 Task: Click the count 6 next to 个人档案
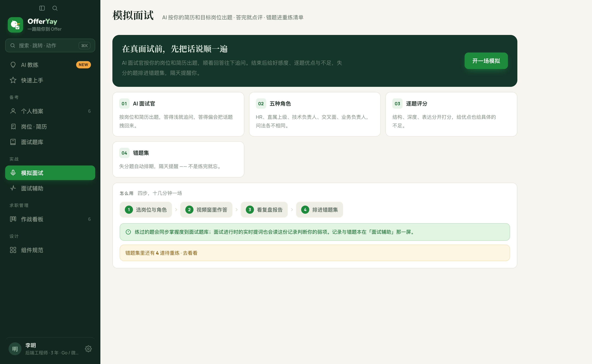point(89,111)
